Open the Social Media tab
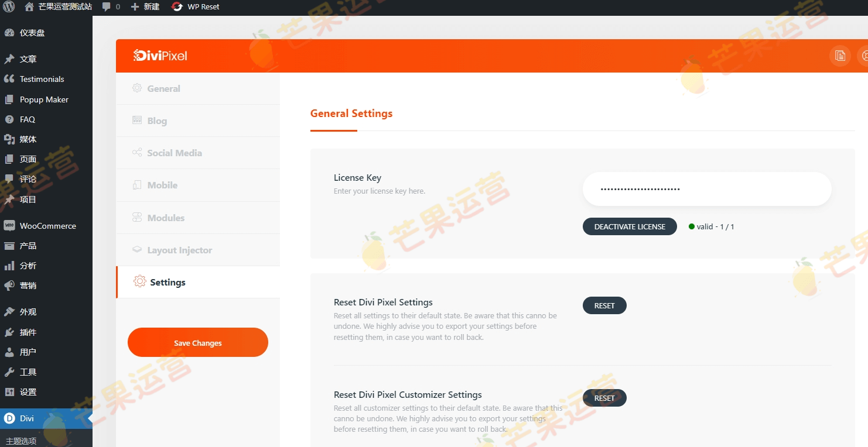The height and width of the screenshot is (447, 868). tap(174, 153)
